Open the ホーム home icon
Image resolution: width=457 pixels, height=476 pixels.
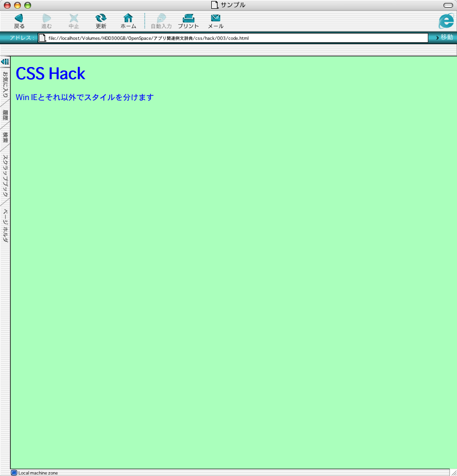pyautogui.click(x=128, y=18)
